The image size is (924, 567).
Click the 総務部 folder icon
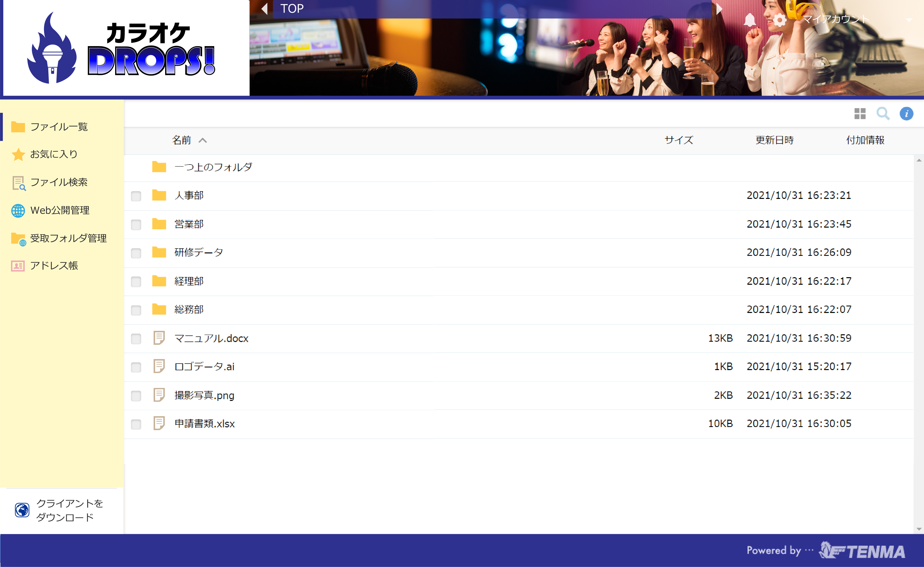point(159,309)
